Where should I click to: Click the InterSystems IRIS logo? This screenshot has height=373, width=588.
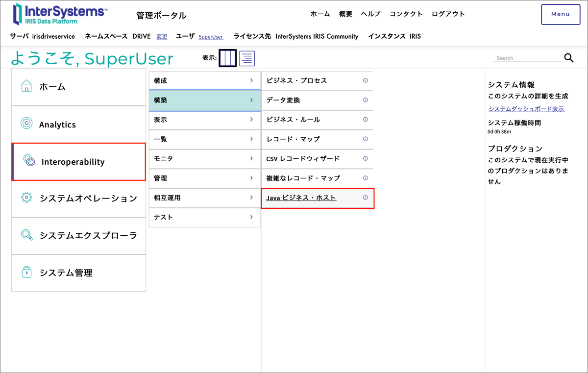click(x=60, y=14)
